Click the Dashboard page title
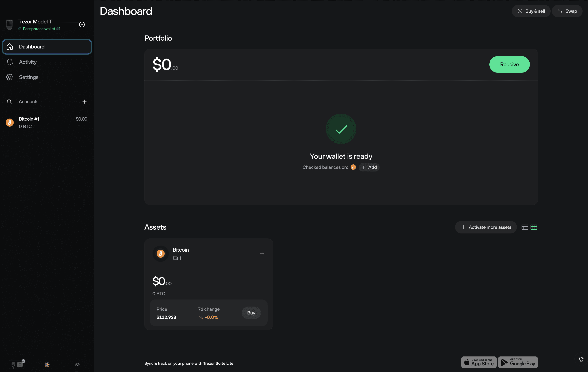This screenshot has height=372, width=588. [x=126, y=11]
